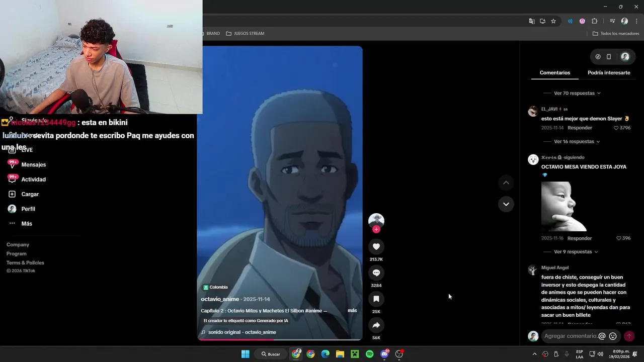Go to previous video with up arrow
This screenshot has width=644, height=362.
[x=506, y=183]
